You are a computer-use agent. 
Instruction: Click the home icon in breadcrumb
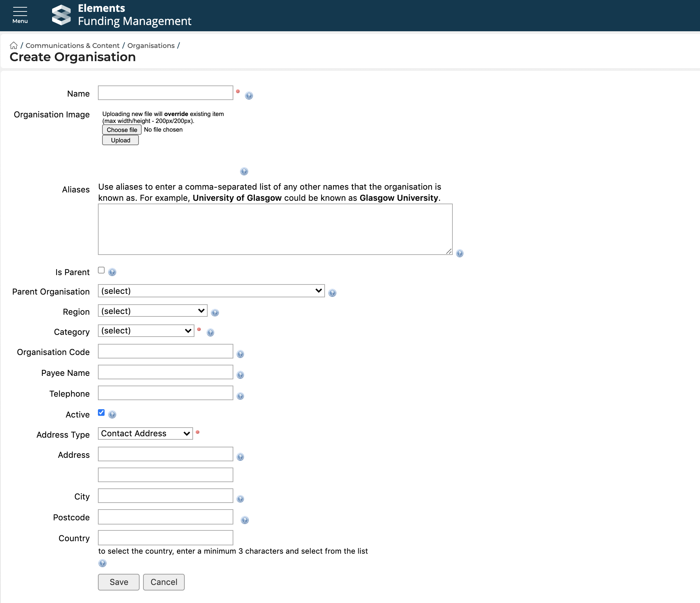(14, 46)
